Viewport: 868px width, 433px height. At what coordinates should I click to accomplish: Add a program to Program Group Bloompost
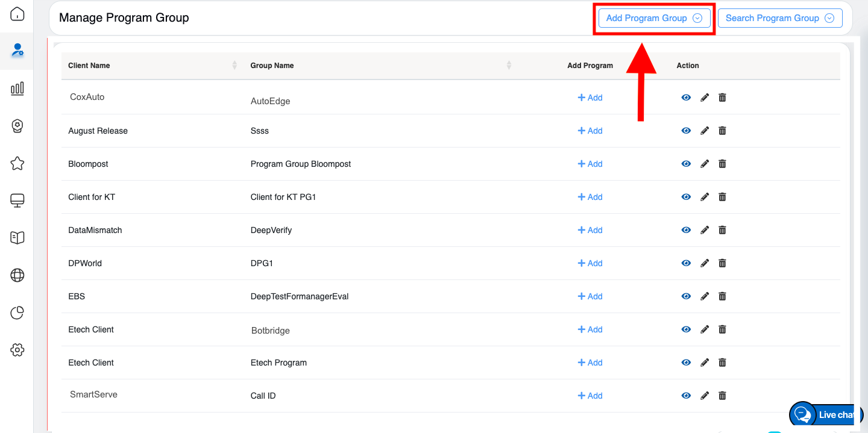pos(590,164)
